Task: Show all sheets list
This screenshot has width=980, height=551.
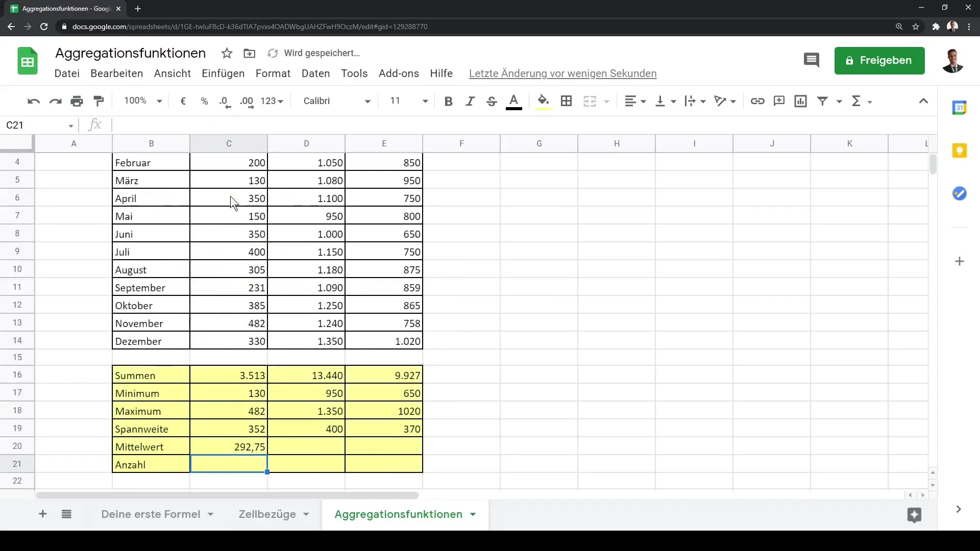Action: tap(66, 514)
